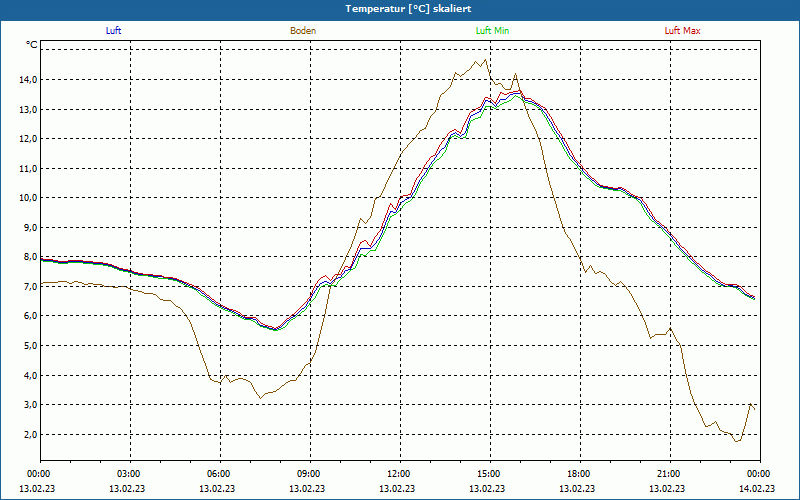Image resolution: width=800 pixels, height=500 pixels.
Task: Click the chart title Temperatur [°C] skaliert
Action: (408, 9)
